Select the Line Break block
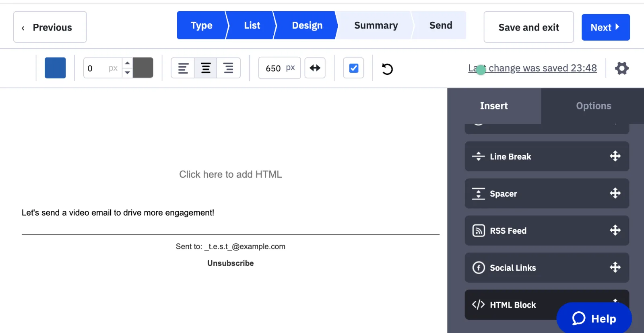644x333 pixels. 547,156
